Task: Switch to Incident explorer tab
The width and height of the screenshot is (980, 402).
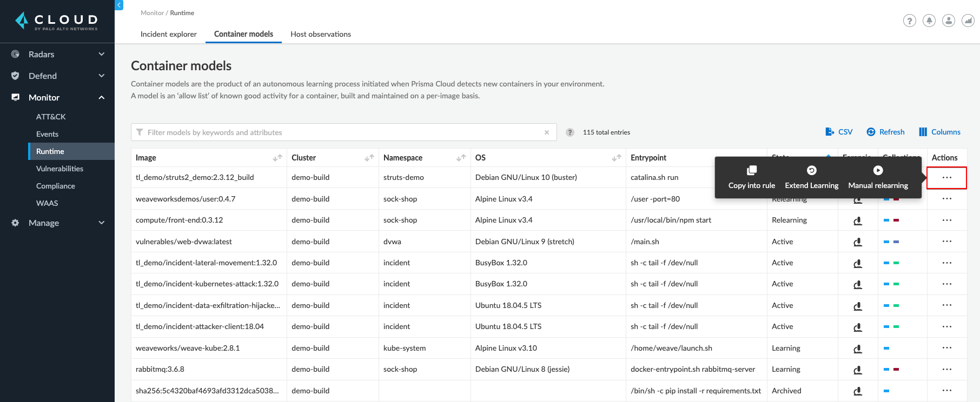Action: (169, 34)
